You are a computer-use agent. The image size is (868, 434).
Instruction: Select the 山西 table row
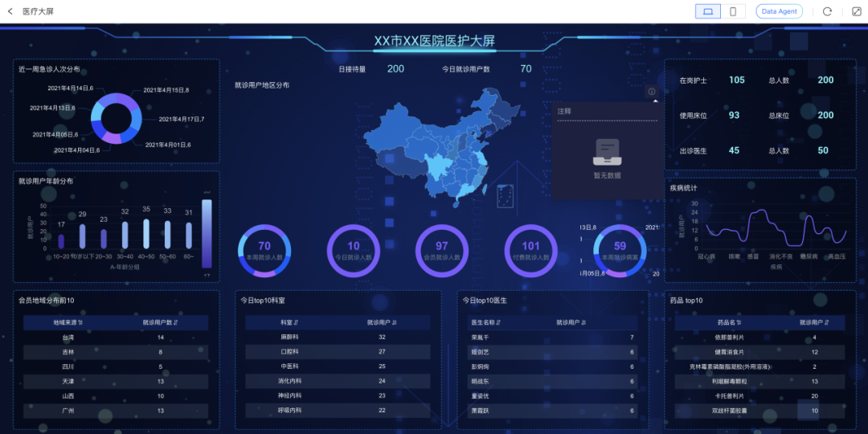click(x=116, y=395)
